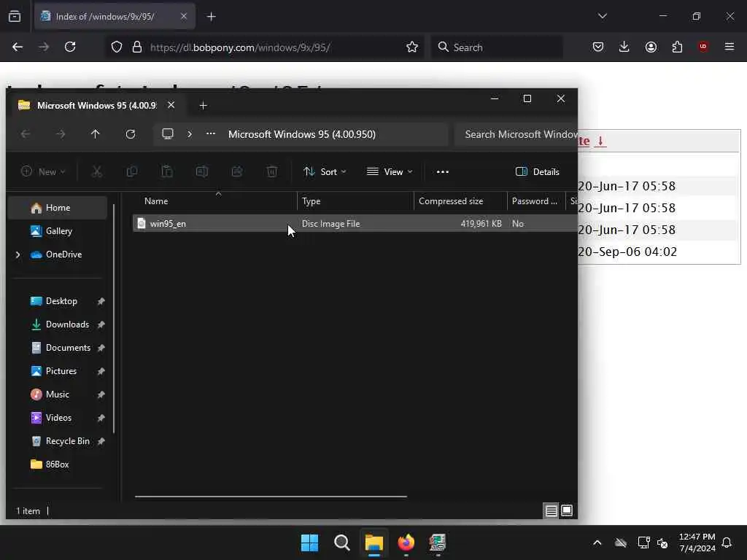The height and width of the screenshot is (560, 747).
Task: Close the Index of /windows/9x/95/ tab
Action: [184, 16]
